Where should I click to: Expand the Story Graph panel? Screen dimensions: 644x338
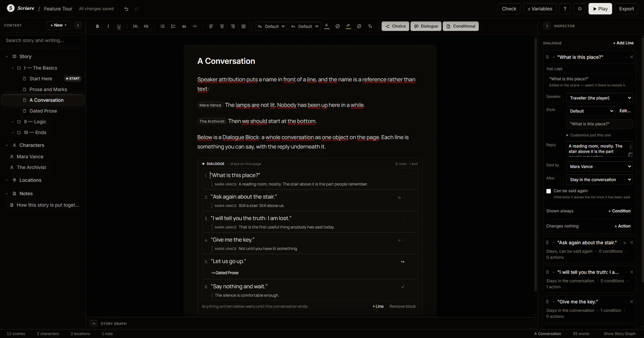click(94, 324)
